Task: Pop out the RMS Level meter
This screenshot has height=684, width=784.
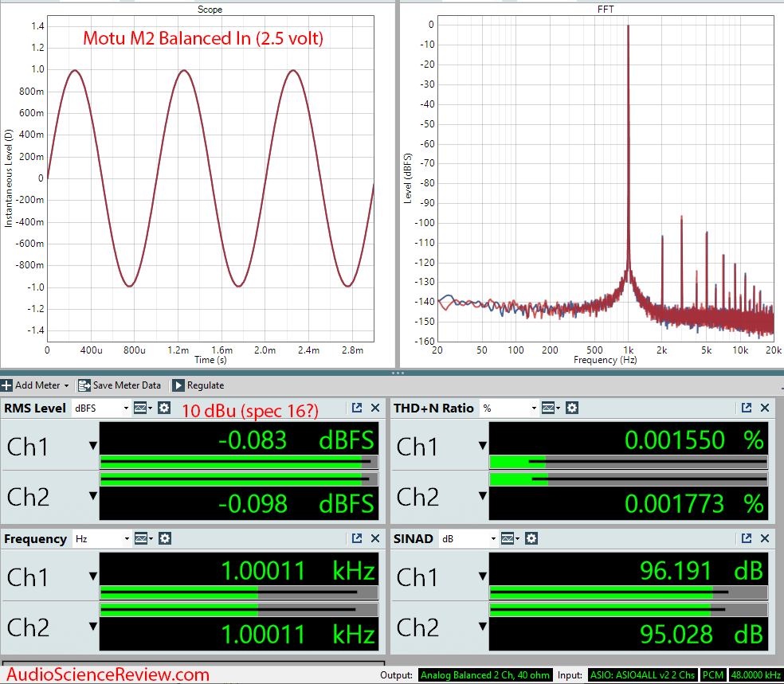Action: tap(356, 408)
